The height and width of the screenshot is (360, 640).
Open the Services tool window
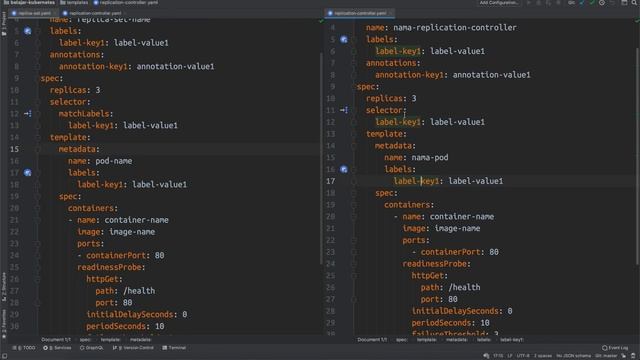tap(57, 348)
